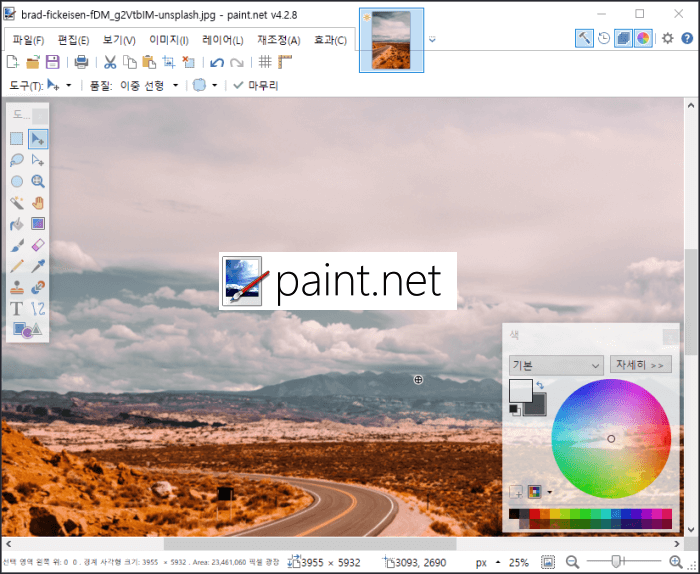The image size is (700, 574).
Task: Select the Clone Stamp tool
Action: click(17, 287)
